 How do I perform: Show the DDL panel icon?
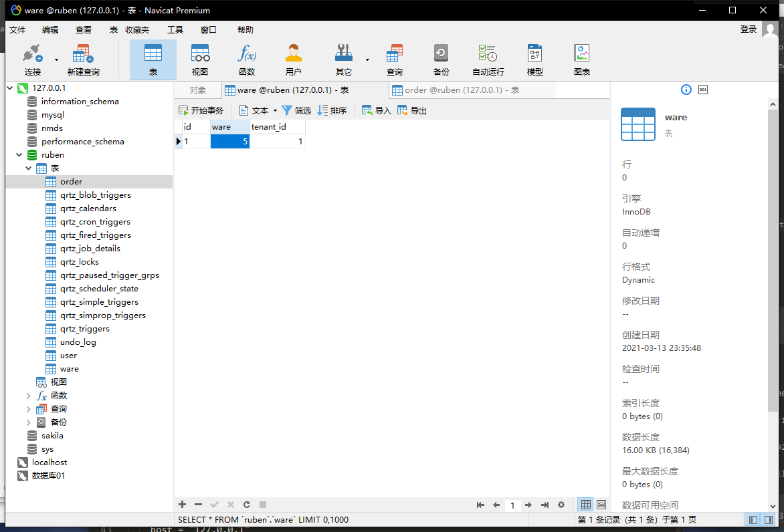[703, 90]
